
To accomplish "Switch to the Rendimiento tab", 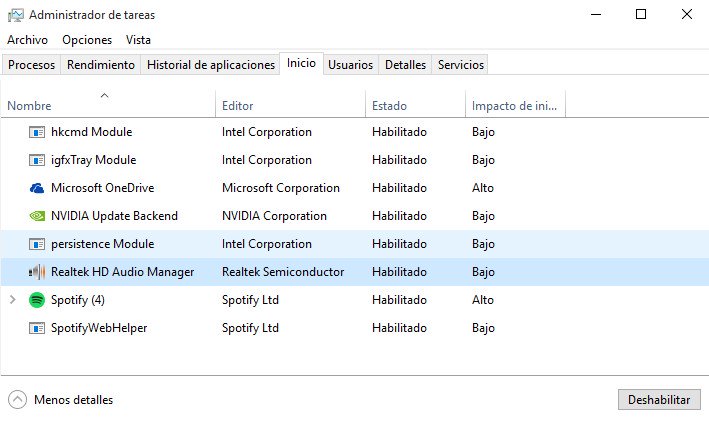I will click(101, 65).
